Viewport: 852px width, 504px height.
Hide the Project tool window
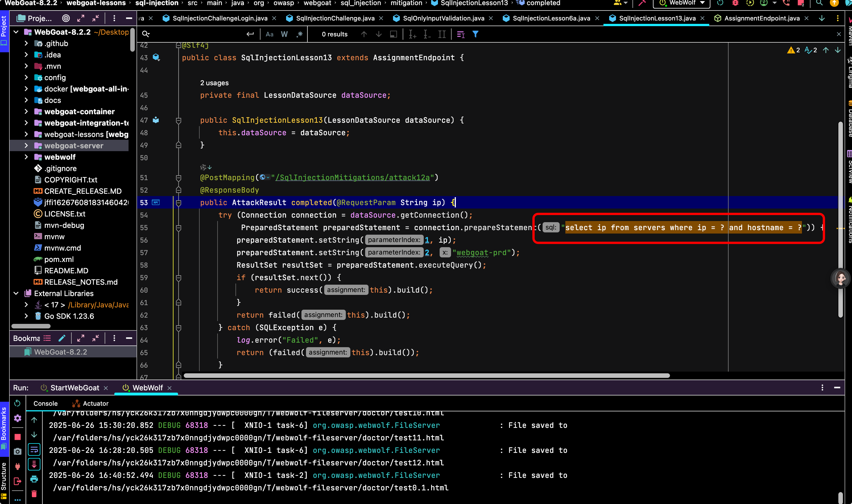(129, 18)
